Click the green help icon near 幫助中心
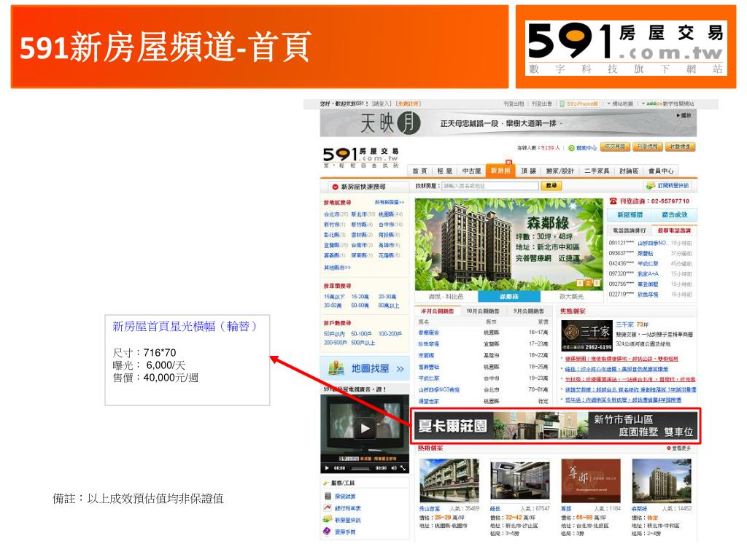Image resolution: width=747 pixels, height=560 pixels. tap(571, 148)
